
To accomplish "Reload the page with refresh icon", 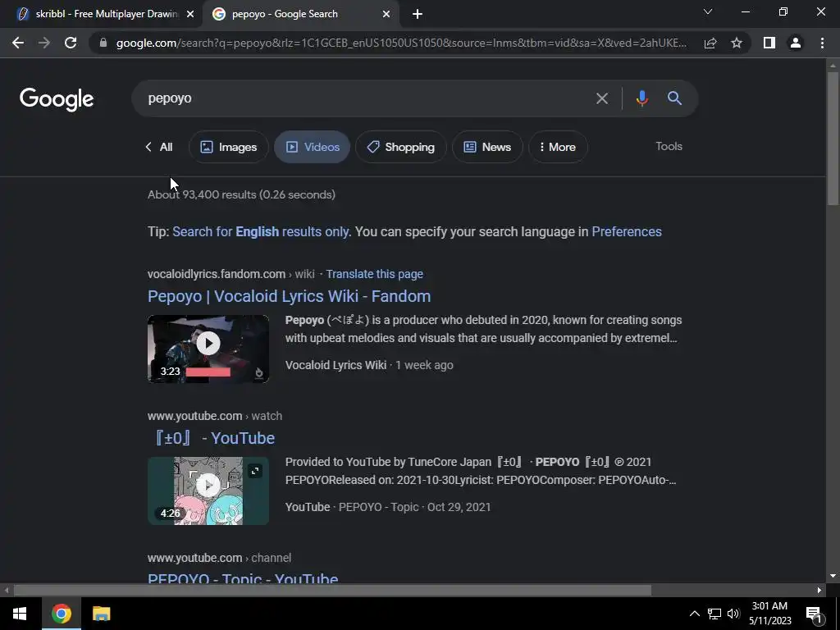I will 71,43.
